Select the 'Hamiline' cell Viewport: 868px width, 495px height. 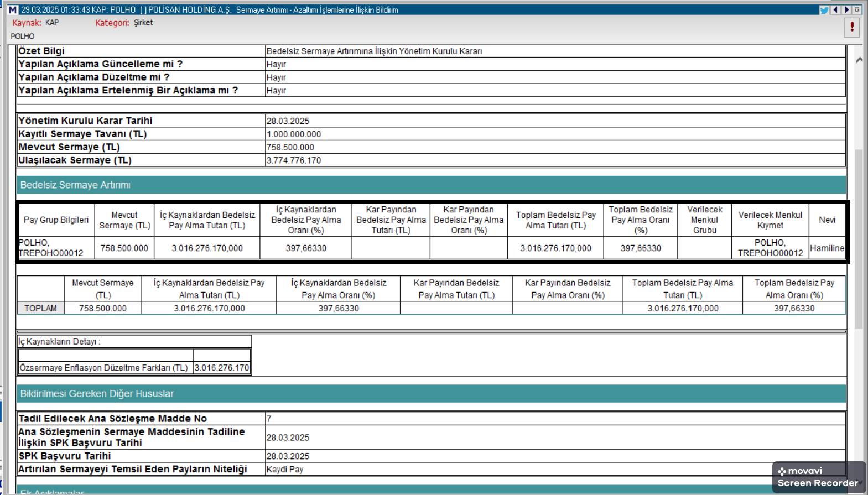(827, 248)
